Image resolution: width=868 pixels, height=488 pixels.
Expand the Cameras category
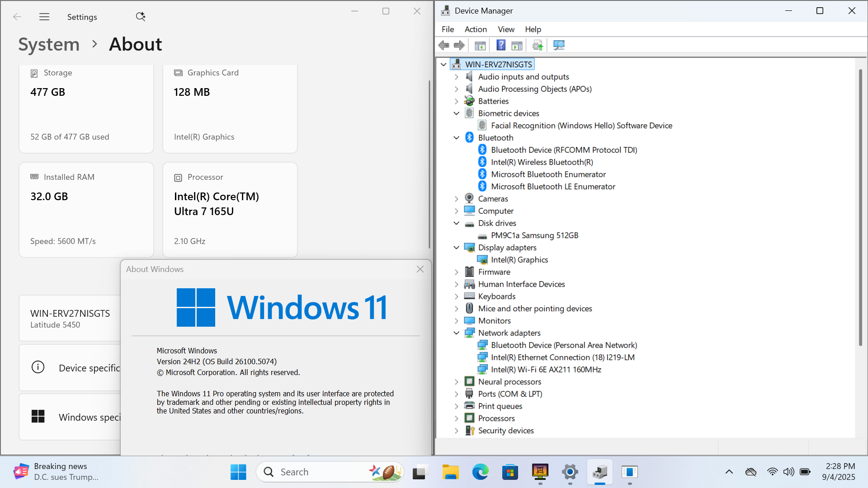(x=456, y=199)
